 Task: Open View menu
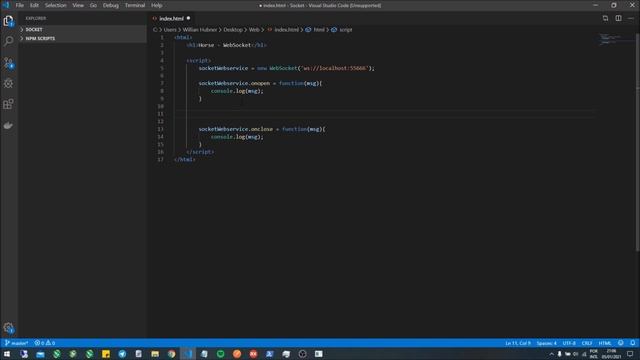[78, 5]
